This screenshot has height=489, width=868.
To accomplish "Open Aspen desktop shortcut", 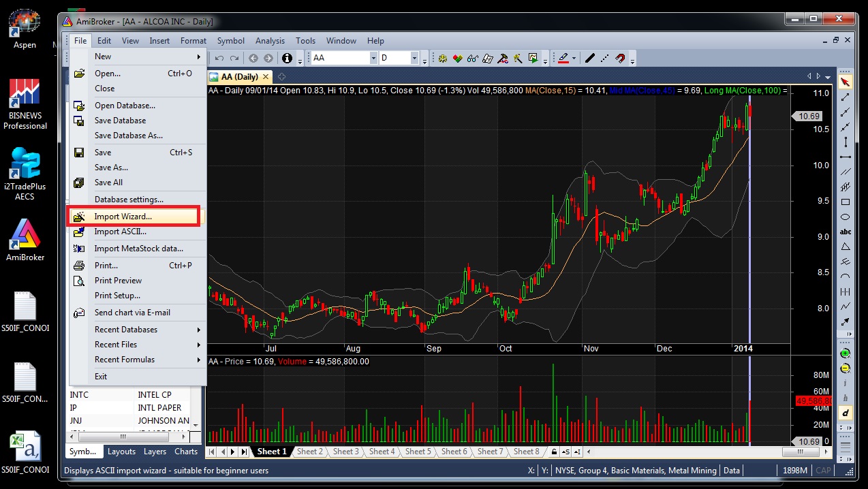I will point(25,29).
